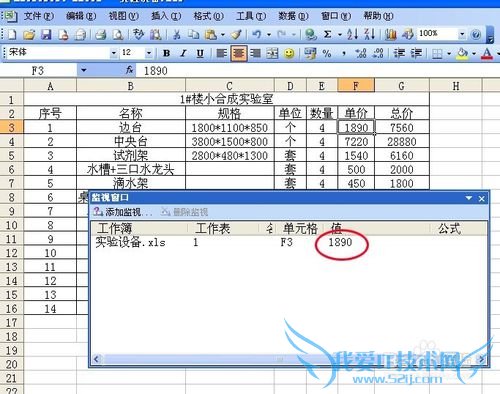Open a file with the folder icon
This screenshot has width=500, height=394.
point(29,34)
